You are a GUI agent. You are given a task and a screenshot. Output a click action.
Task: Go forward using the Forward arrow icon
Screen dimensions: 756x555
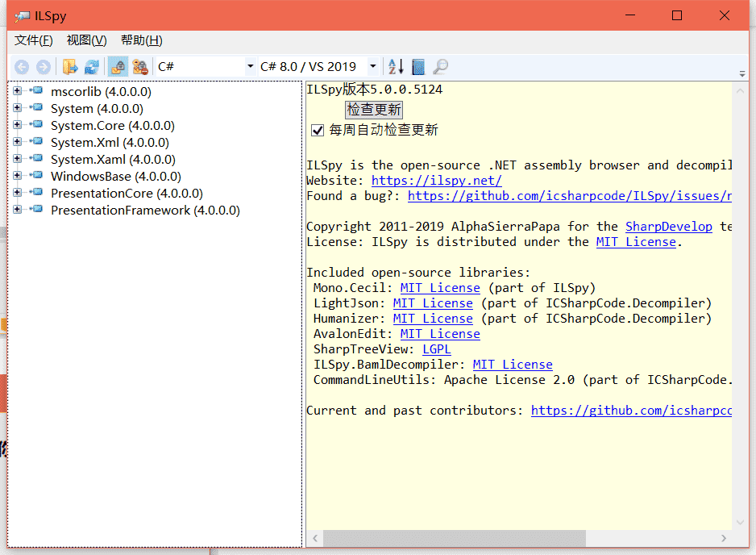44,67
